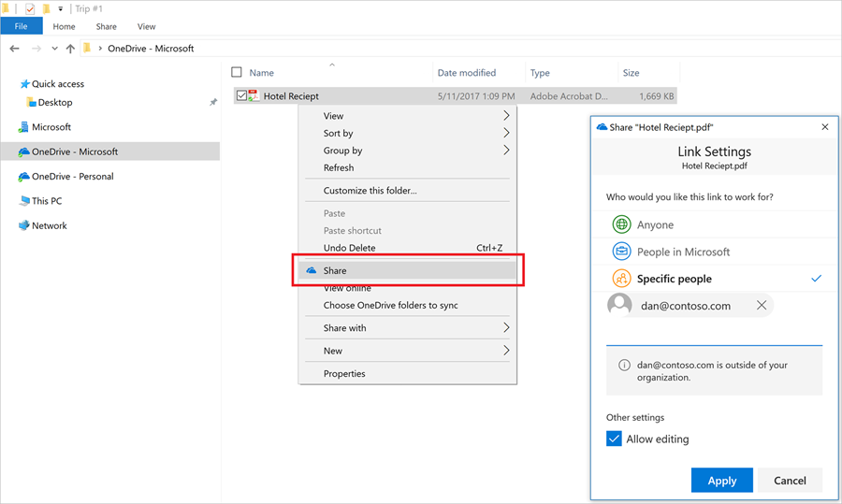Click the This PC icon in sidebar
The image size is (842, 504).
tap(23, 201)
